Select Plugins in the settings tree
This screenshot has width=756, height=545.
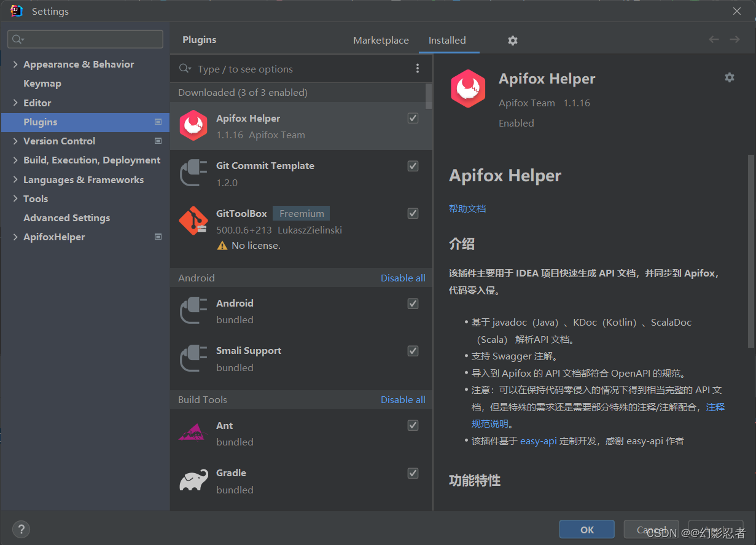point(85,122)
